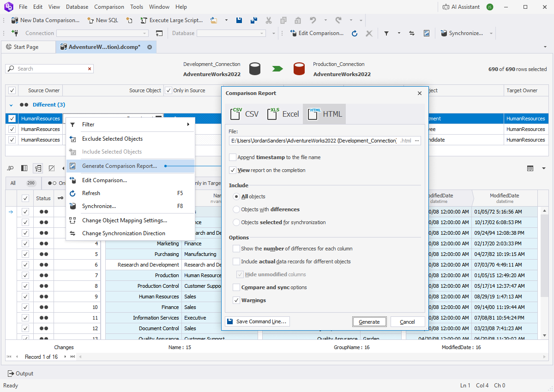Open the Database menu
554x392 pixels.
(78, 7)
